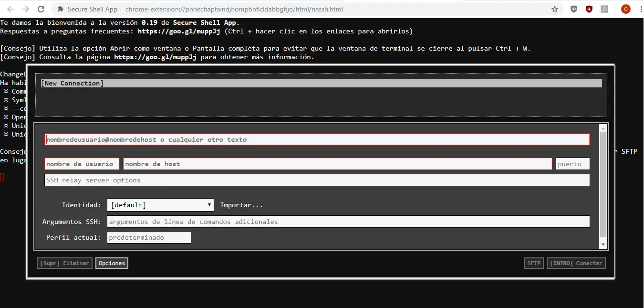Open the Chrome profile avatar
This screenshot has height=308, width=644.
tap(625, 9)
